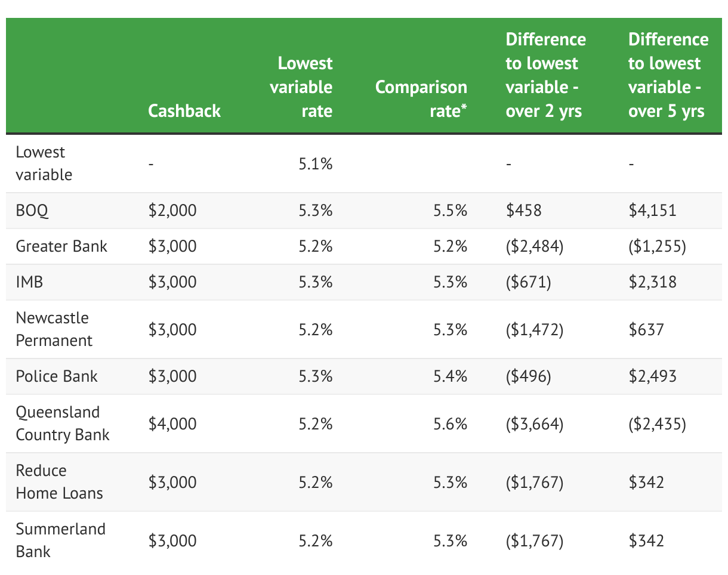Select the Lowest variable rate column header
The width and height of the screenshot is (728, 575).
[x=301, y=87]
